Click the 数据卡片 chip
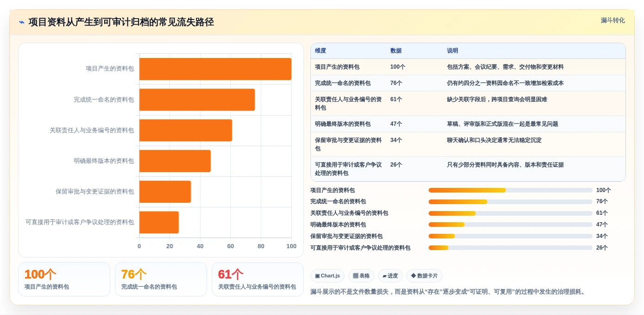This screenshot has width=644, height=315. coord(424,276)
